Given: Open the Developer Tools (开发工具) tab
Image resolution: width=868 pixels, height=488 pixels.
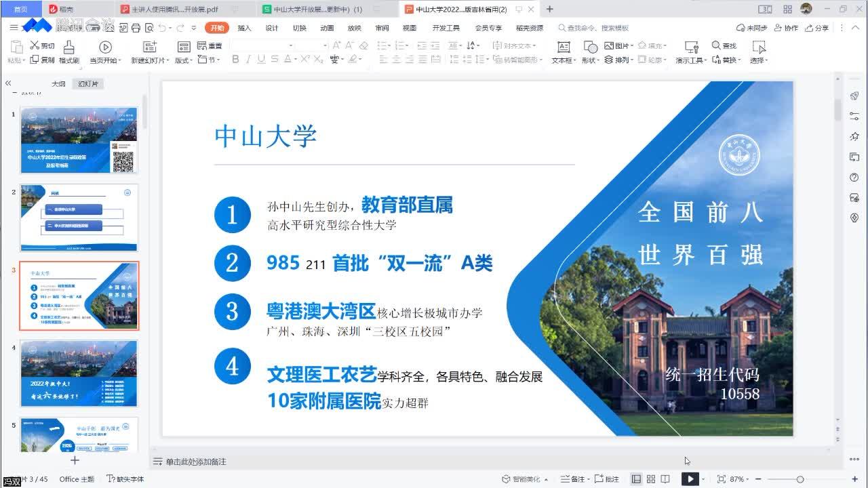Looking at the screenshot, I should pyautogui.click(x=446, y=28).
